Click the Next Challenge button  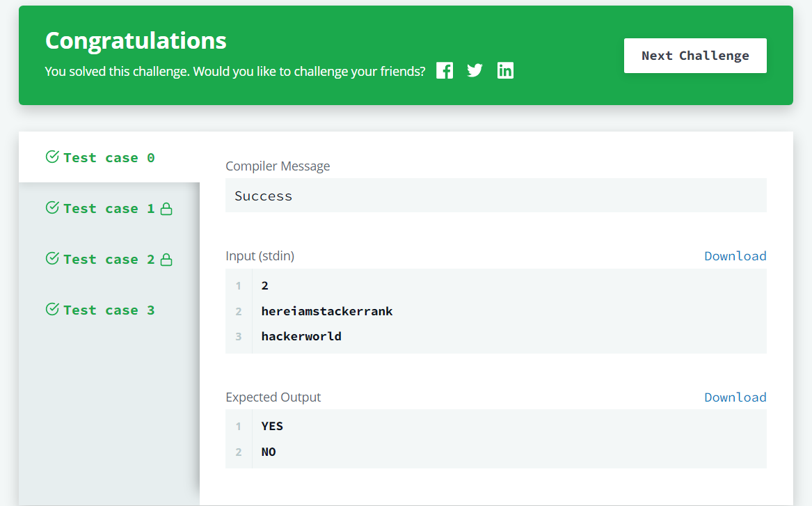695,56
